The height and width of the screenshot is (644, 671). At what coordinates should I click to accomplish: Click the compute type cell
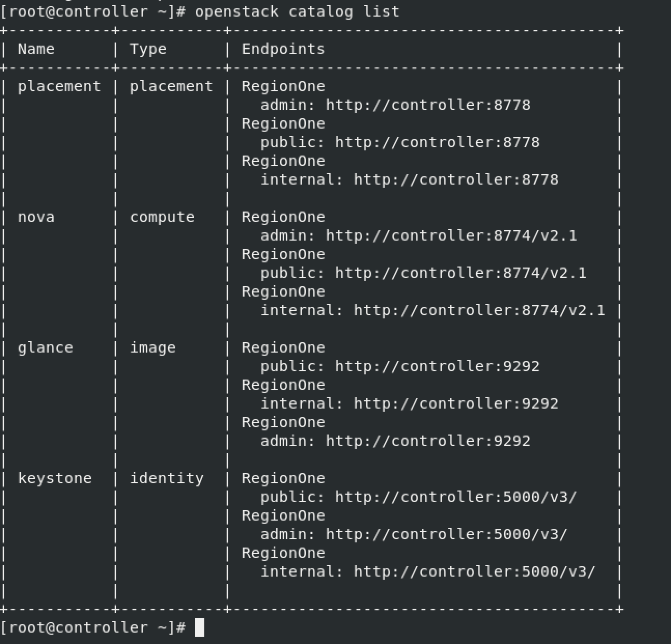coord(162,218)
